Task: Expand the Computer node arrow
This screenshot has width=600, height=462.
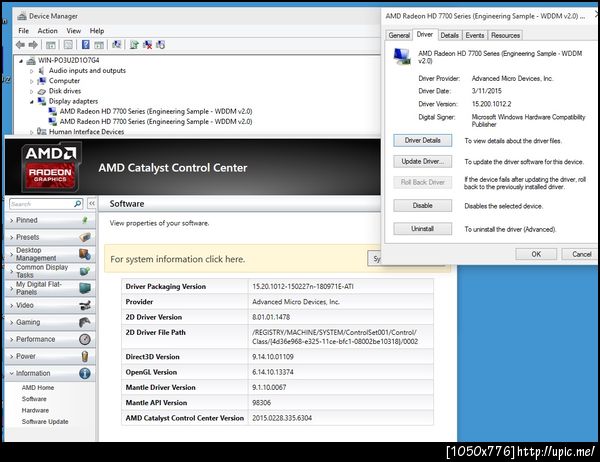Action: click(x=32, y=81)
